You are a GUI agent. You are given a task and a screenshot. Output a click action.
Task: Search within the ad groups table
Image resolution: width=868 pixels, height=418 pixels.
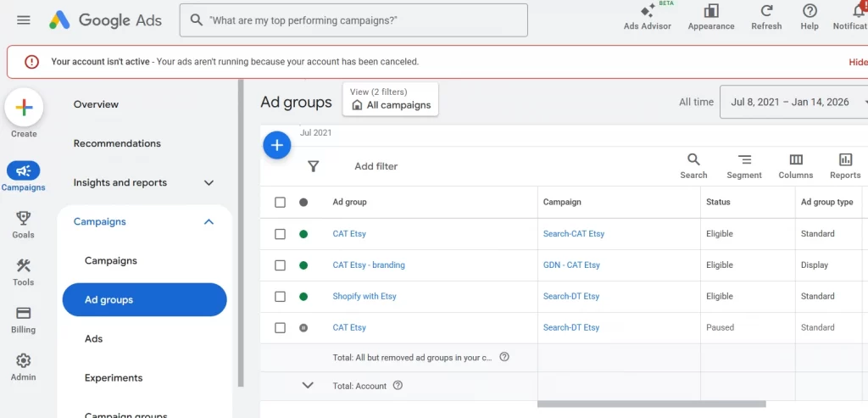click(693, 166)
